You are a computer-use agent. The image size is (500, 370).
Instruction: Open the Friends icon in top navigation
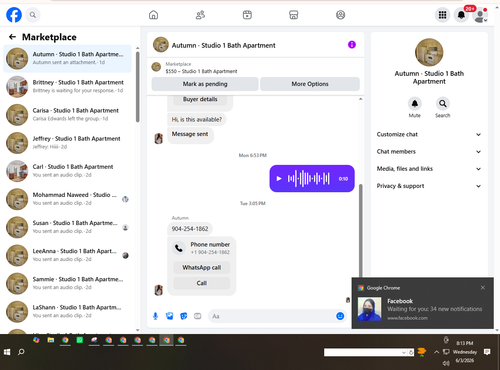[200, 15]
